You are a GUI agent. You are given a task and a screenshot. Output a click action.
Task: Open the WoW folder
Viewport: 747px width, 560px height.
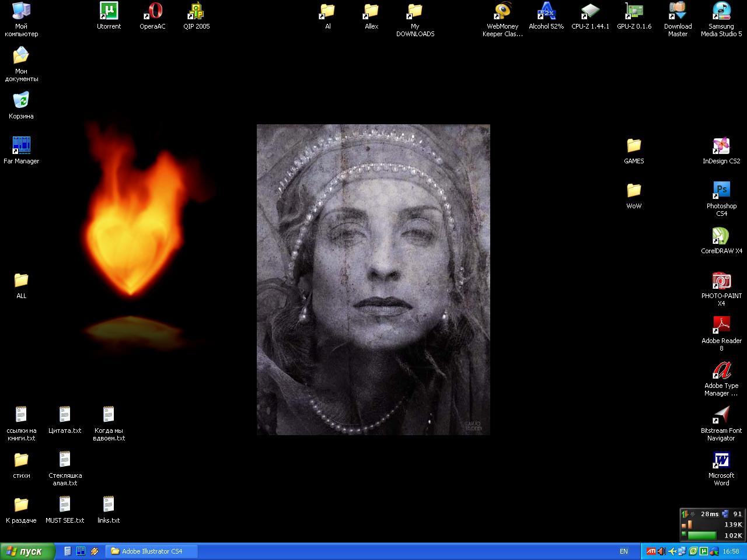coord(634,191)
